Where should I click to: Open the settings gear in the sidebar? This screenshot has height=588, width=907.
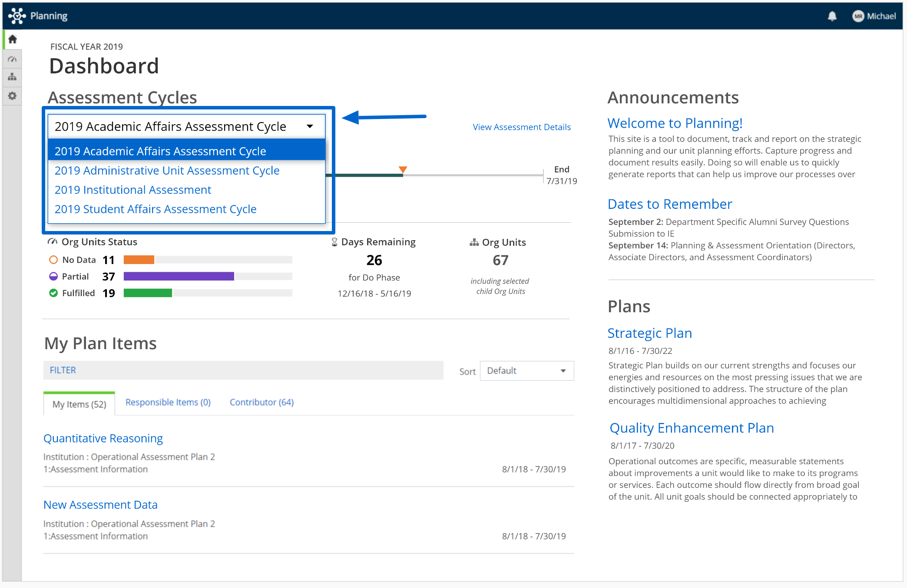point(12,96)
